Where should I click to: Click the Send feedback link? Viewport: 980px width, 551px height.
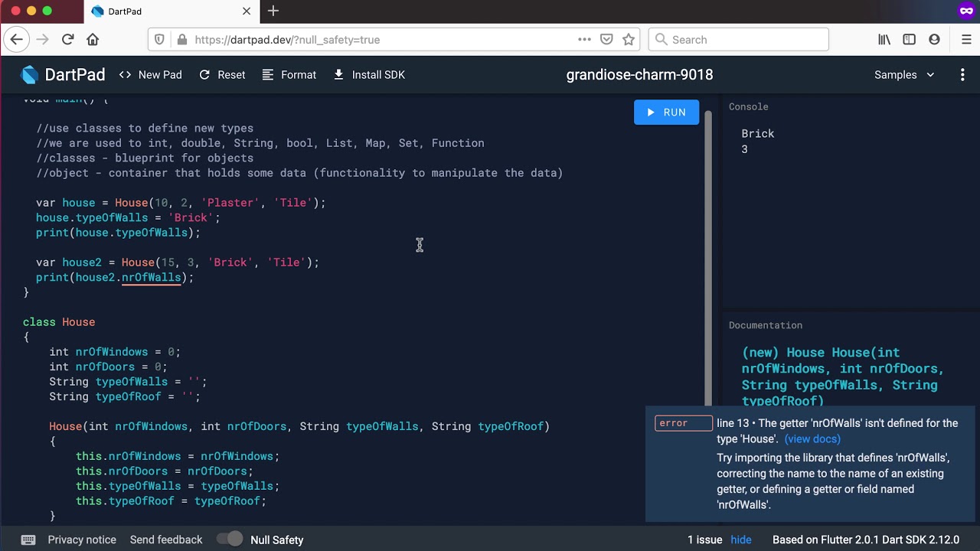[166, 540]
